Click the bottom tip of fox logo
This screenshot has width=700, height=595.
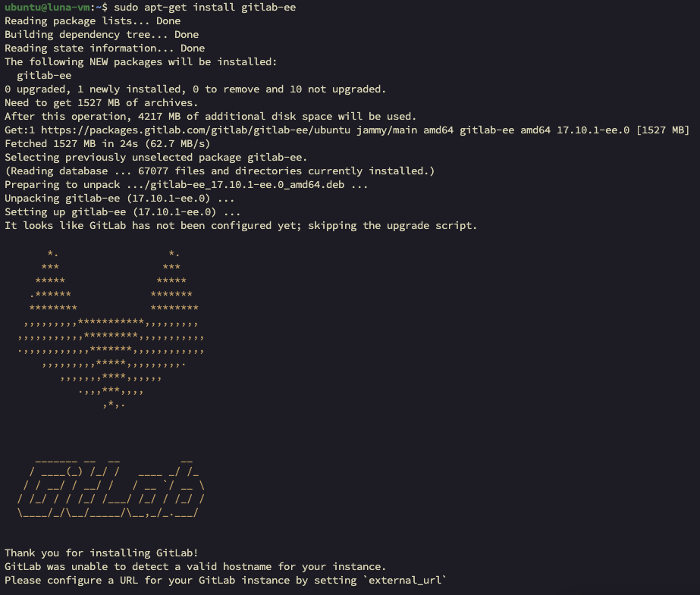114,405
